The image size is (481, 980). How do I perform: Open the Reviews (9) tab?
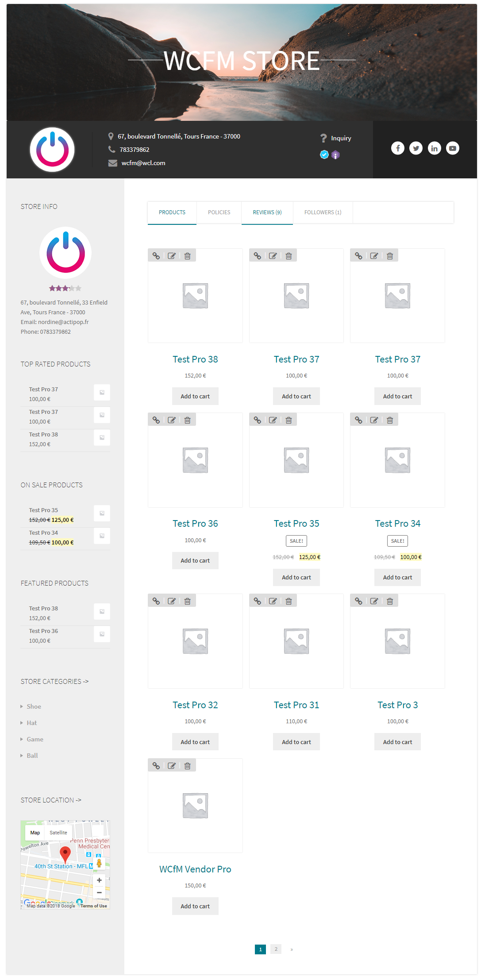(x=267, y=212)
